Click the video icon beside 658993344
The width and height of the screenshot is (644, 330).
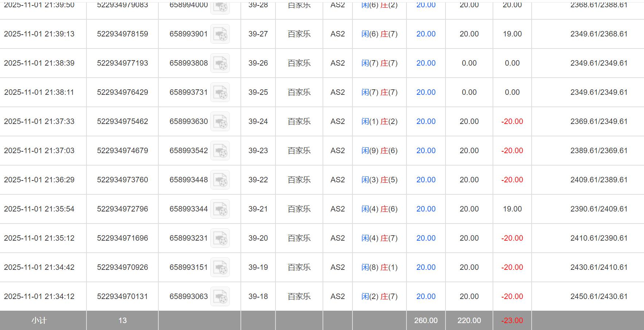[220, 209]
